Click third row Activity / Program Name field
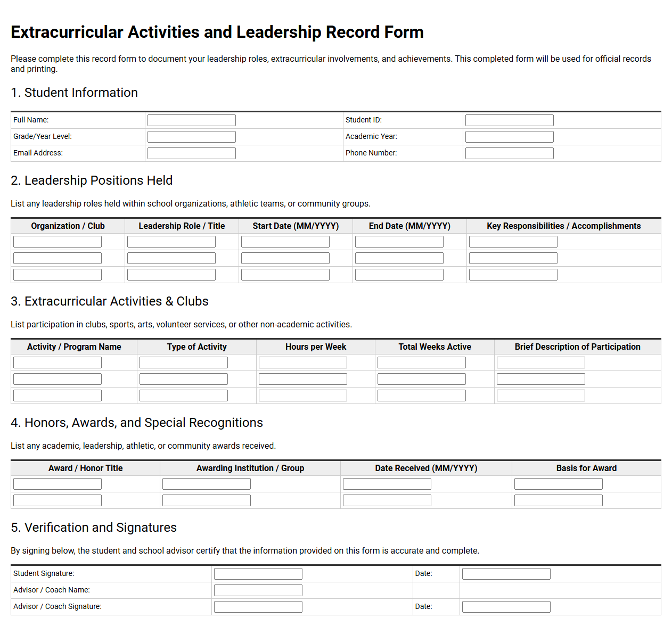 pos(58,396)
